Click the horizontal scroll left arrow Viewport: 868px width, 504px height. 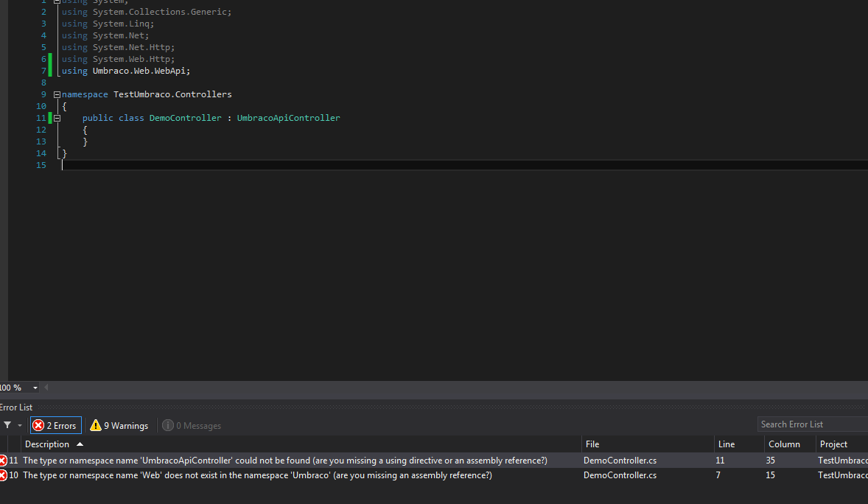tap(46, 388)
